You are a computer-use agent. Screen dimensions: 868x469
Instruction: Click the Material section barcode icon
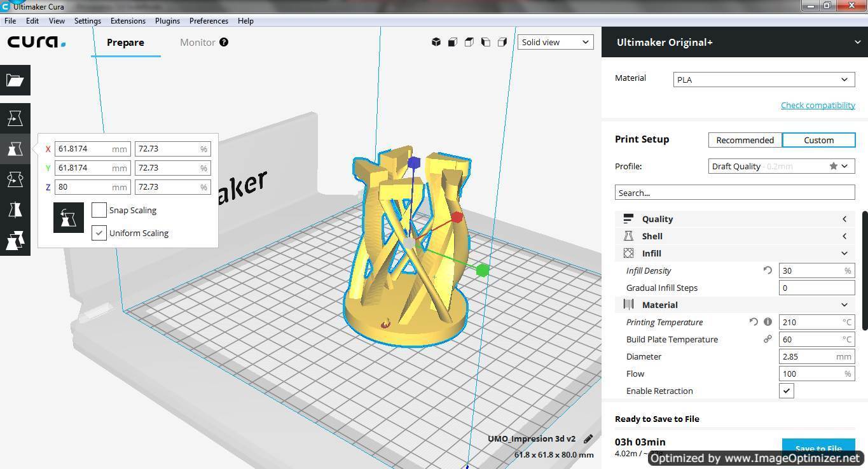tap(628, 305)
